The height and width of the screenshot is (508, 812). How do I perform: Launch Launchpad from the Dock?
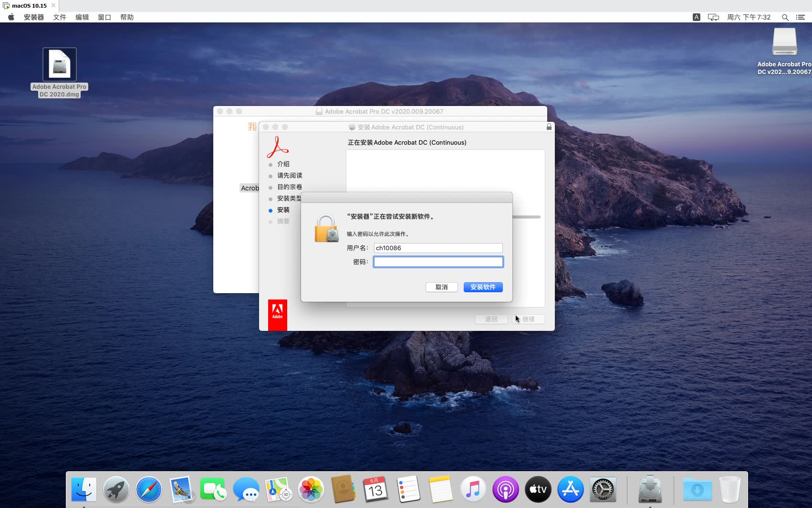point(116,489)
